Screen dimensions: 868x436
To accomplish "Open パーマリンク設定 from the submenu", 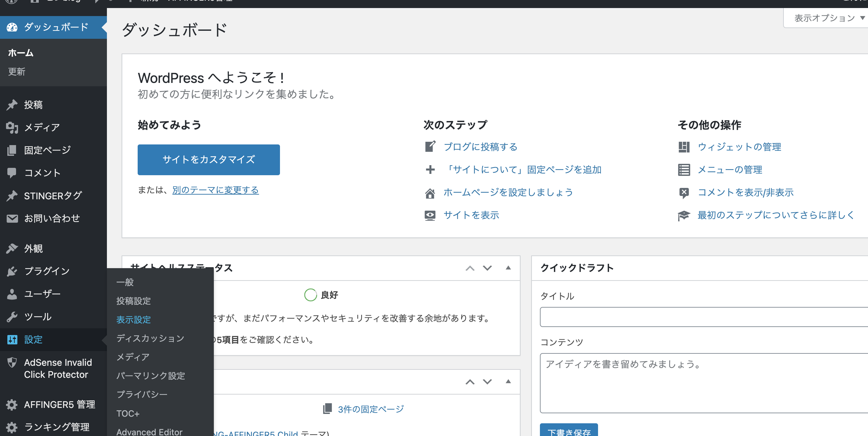I will (151, 375).
